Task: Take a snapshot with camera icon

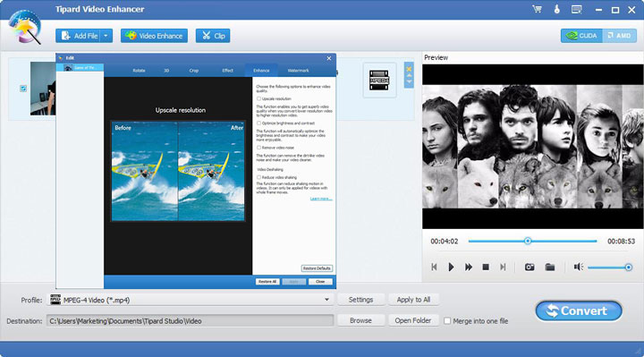Action: [x=530, y=268]
